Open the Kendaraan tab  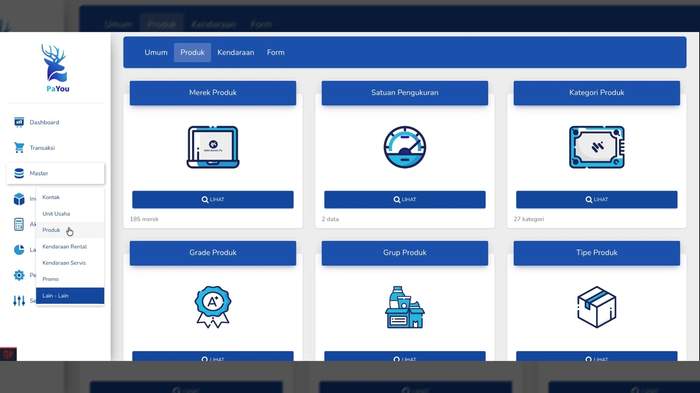(x=236, y=52)
